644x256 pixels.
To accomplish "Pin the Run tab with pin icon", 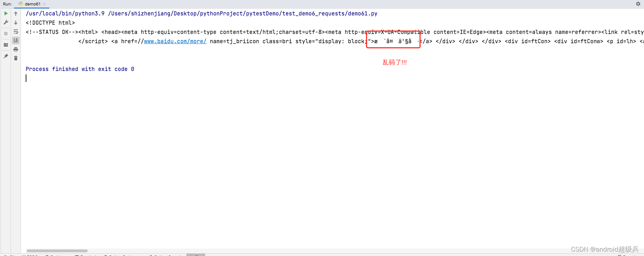I will click(x=6, y=56).
